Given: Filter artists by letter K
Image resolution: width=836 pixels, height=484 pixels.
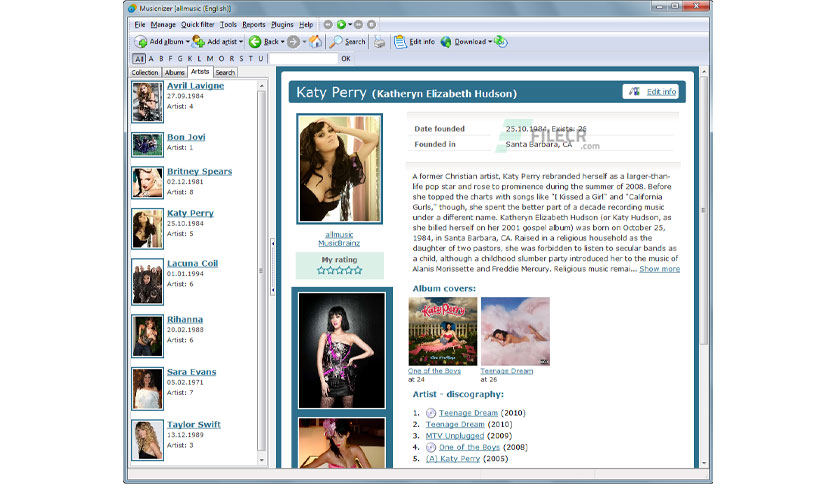Looking at the screenshot, I should 189,59.
